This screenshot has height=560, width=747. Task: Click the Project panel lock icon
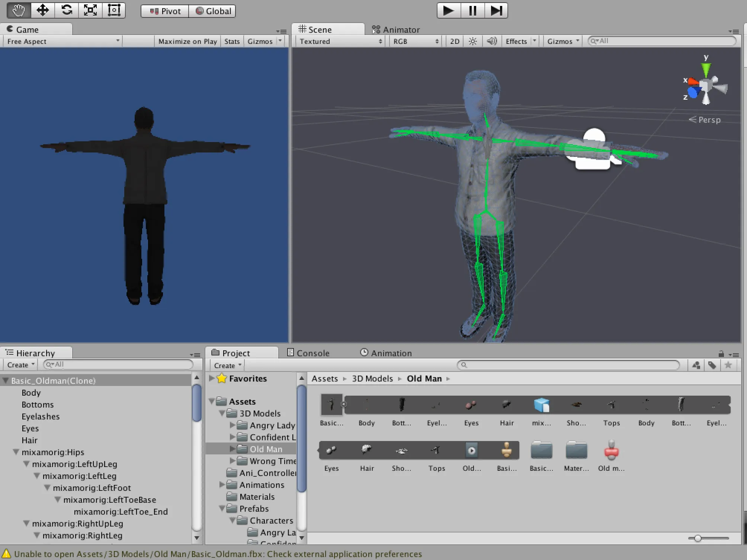(721, 354)
